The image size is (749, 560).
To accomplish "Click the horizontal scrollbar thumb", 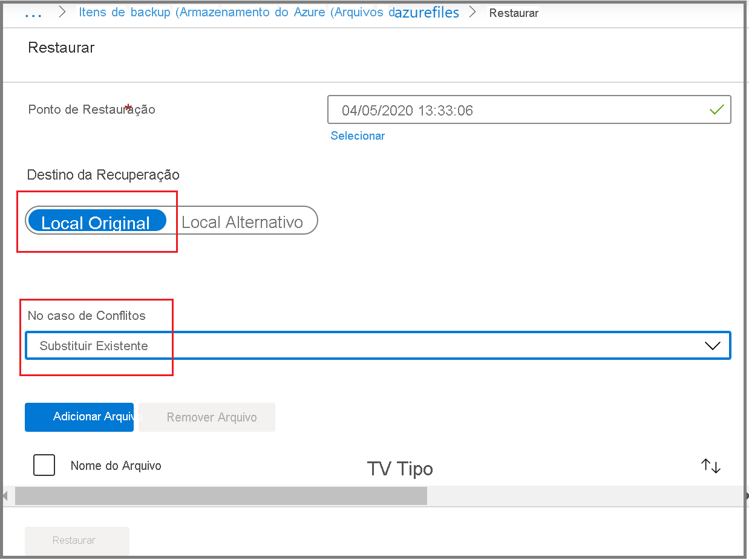I will coord(221,496).
